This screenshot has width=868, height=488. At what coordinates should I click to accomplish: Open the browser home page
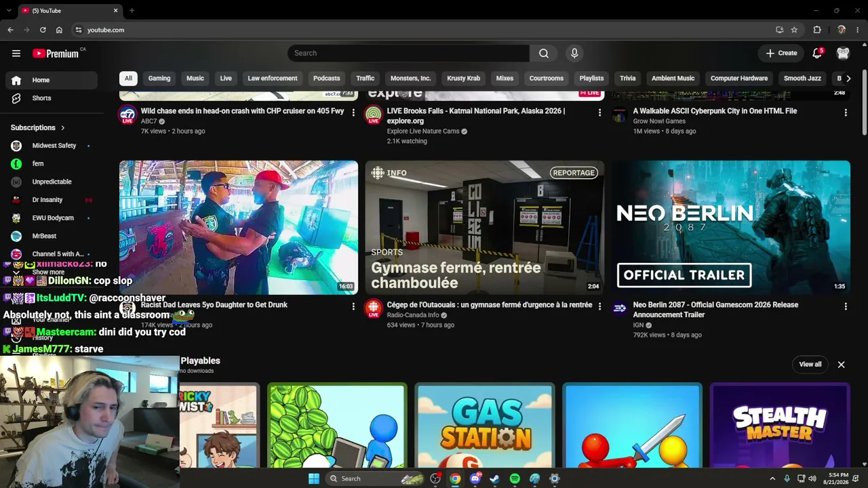tap(59, 30)
